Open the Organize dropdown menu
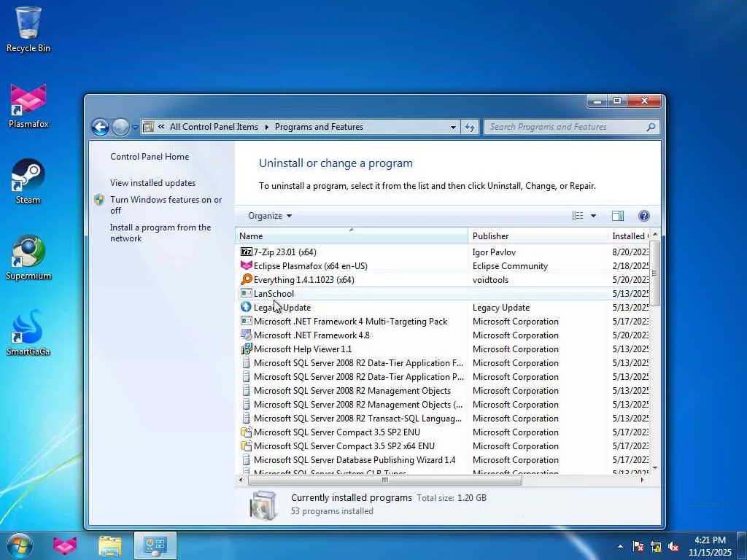This screenshot has height=560, width=747. click(270, 216)
